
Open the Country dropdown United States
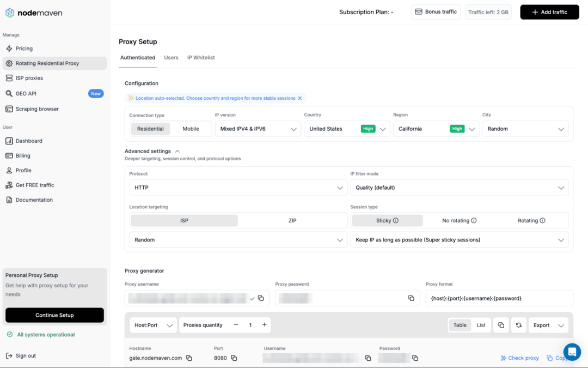[347, 129]
